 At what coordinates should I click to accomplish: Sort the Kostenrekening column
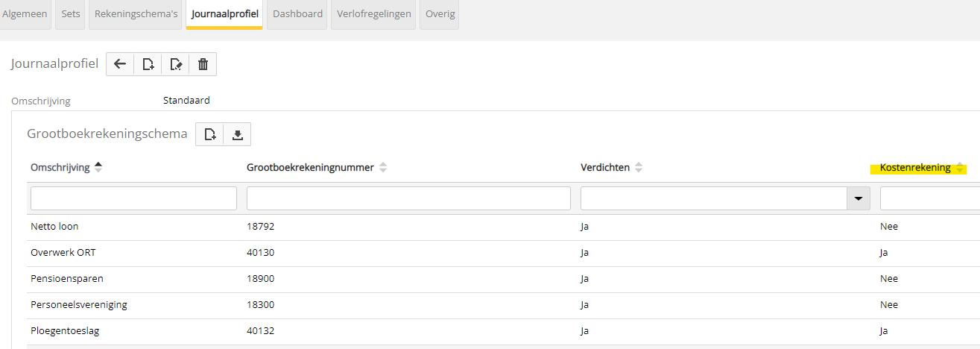(961, 168)
